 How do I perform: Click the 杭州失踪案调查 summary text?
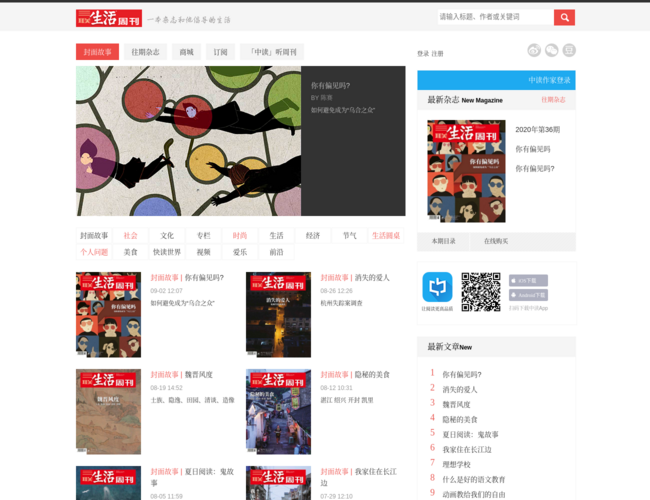tap(342, 303)
